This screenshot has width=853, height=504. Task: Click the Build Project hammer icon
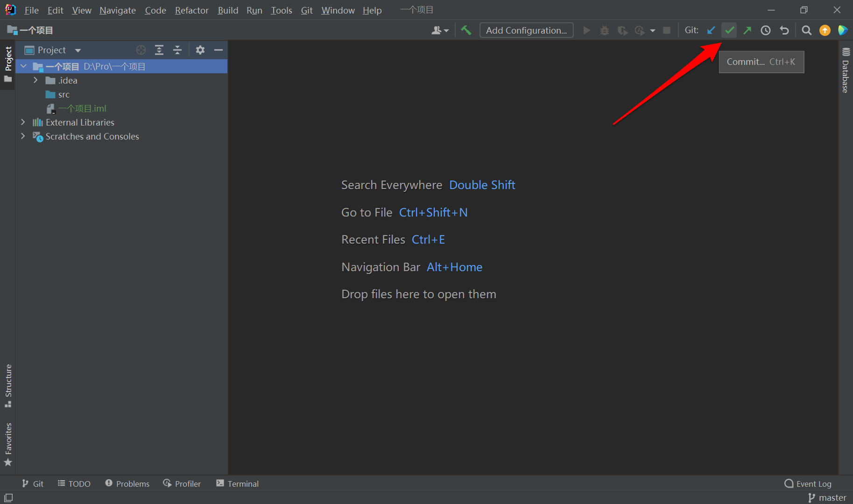coord(466,30)
